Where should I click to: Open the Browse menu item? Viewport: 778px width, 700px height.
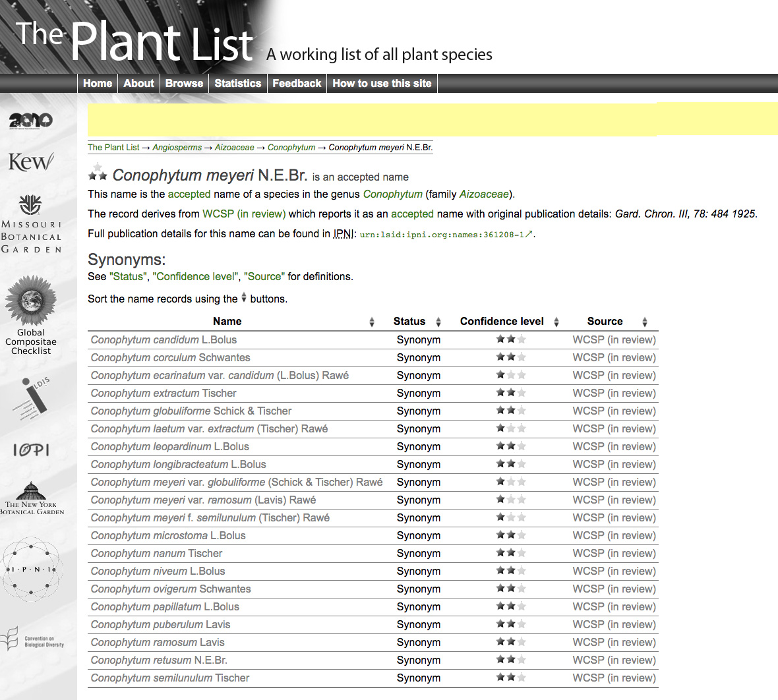pos(184,83)
